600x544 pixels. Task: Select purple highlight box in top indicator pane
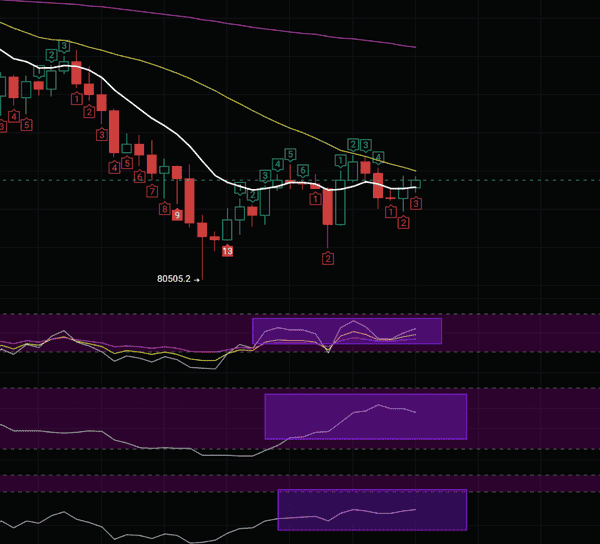coord(346,331)
